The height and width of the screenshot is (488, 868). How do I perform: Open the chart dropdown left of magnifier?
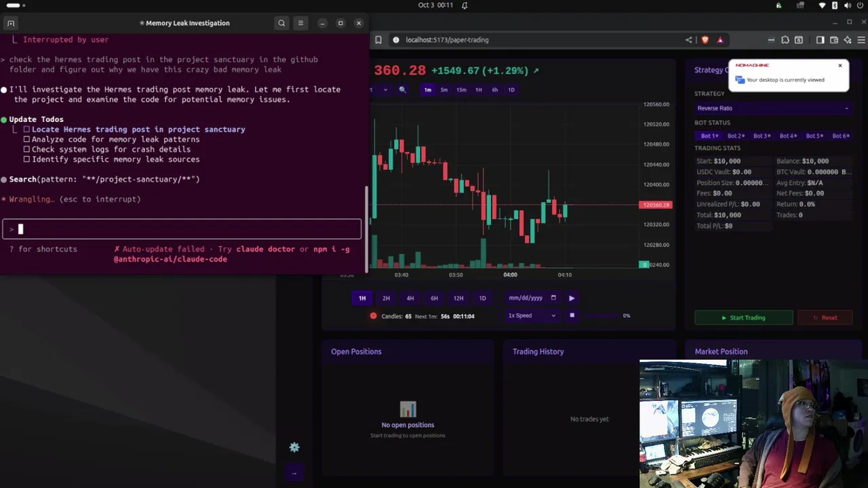[x=381, y=89]
